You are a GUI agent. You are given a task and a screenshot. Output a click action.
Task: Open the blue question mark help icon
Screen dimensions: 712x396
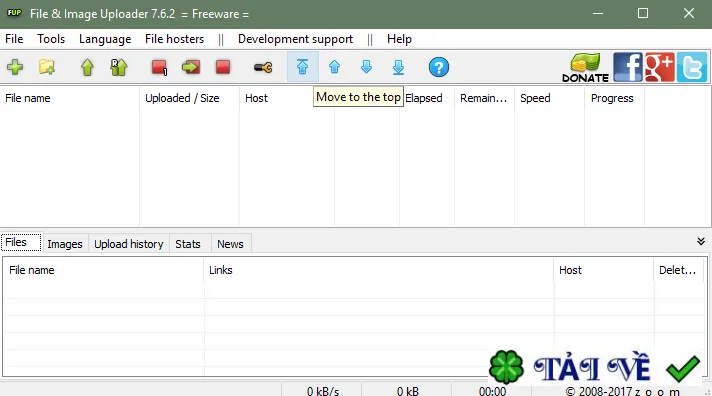pos(439,67)
